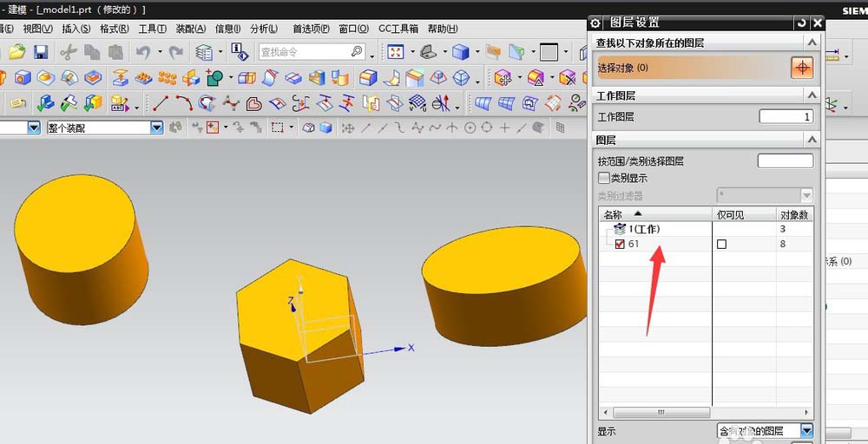
Task: Open the GC工具箱 menu
Action: pos(398,29)
